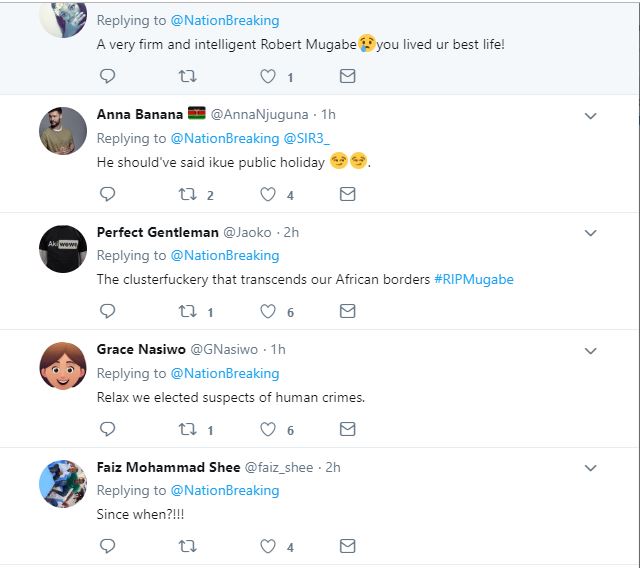Expand the menu chevron on Perfect Gentleman's tweet
The image size is (640, 568).
pyautogui.click(x=590, y=233)
